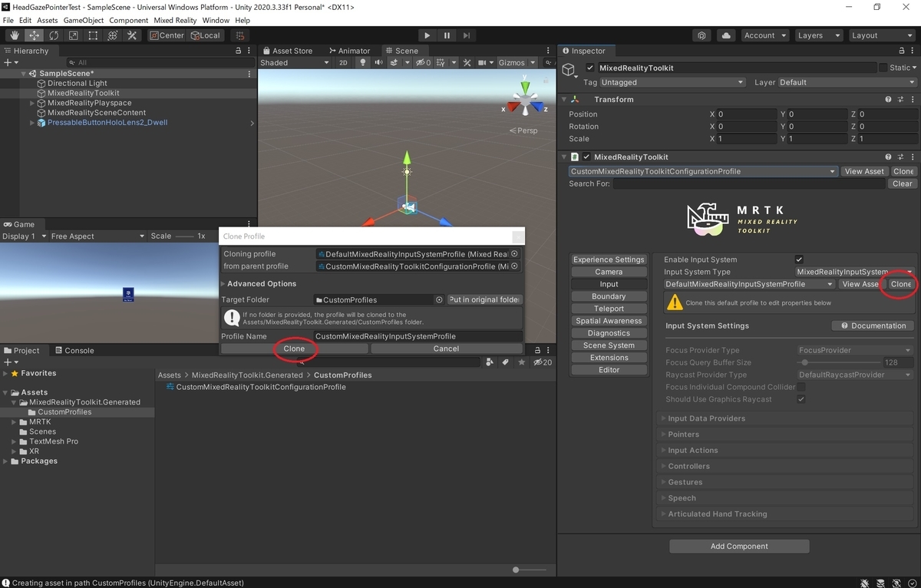Image resolution: width=921 pixels, height=588 pixels.
Task: Click the Rect tool icon
Action: (x=93, y=35)
